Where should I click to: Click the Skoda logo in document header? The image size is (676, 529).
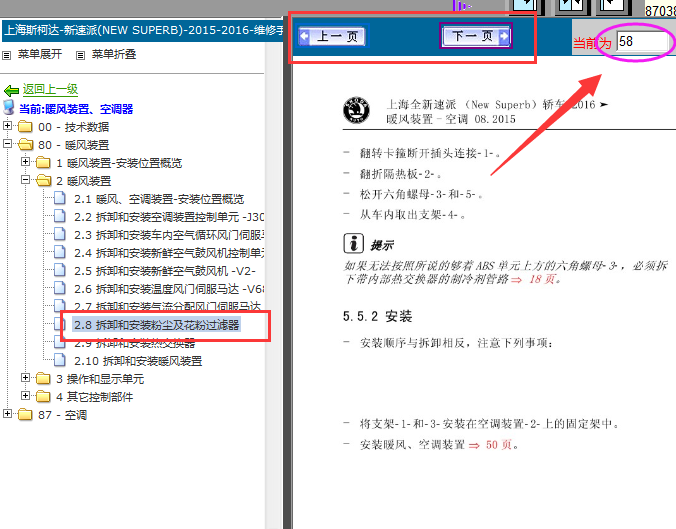[356, 110]
